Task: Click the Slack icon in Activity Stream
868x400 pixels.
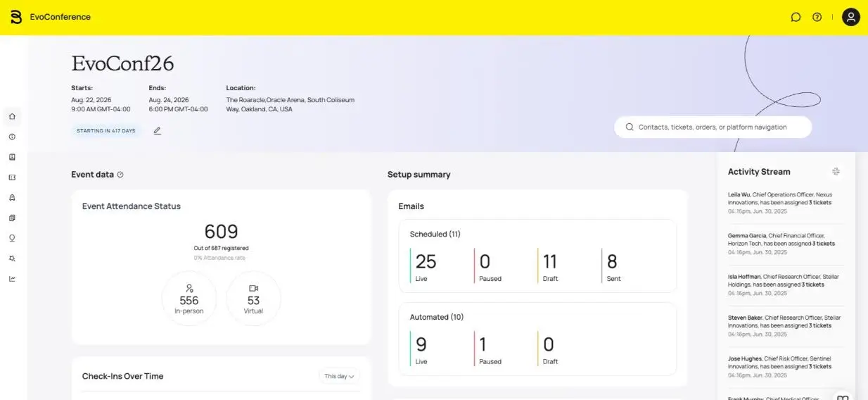Action: (836, 171)
